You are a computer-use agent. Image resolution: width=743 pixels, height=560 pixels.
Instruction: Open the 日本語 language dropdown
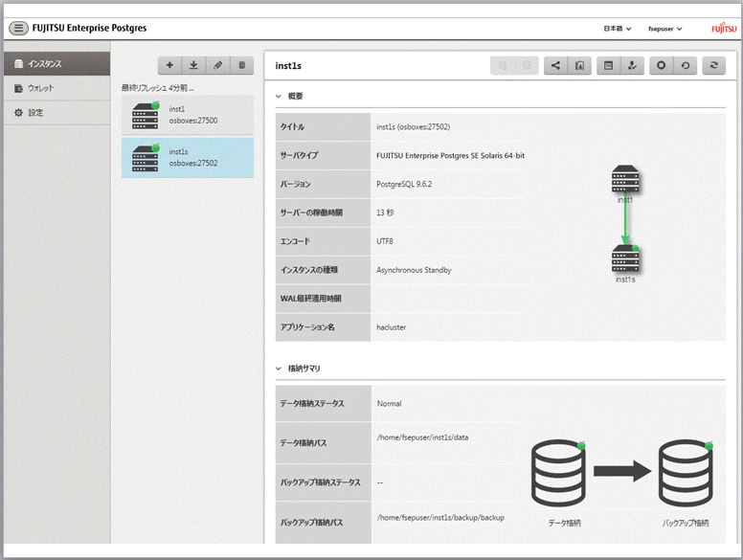[x=617, y=29]
